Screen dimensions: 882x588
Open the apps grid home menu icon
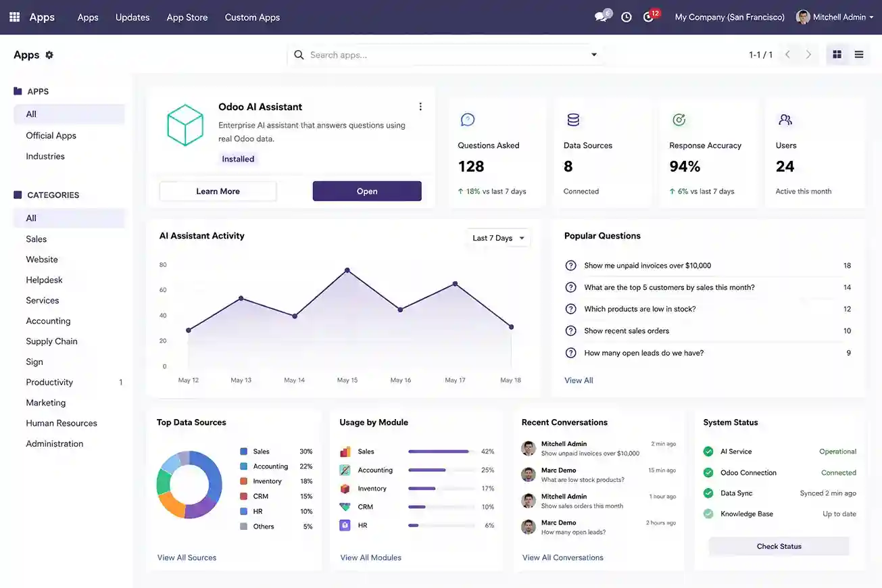(x=14, y=17)
